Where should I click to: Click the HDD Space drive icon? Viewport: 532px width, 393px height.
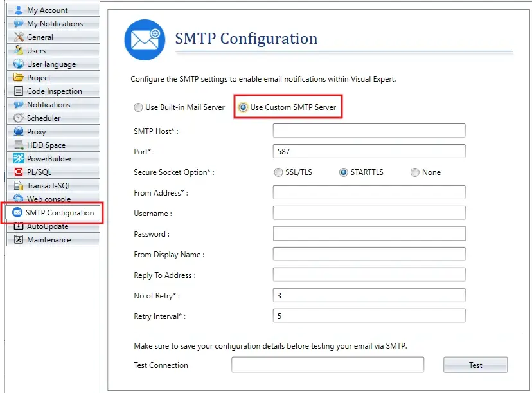pyautogui.click(x=19, y=145)
